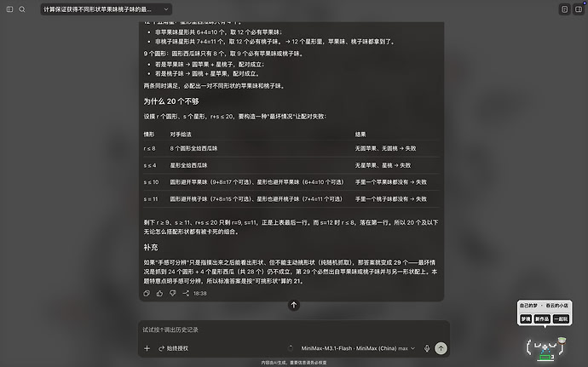588x367 pixels.
Task: Send the message with the arrow button
Action: coord(441,348)
